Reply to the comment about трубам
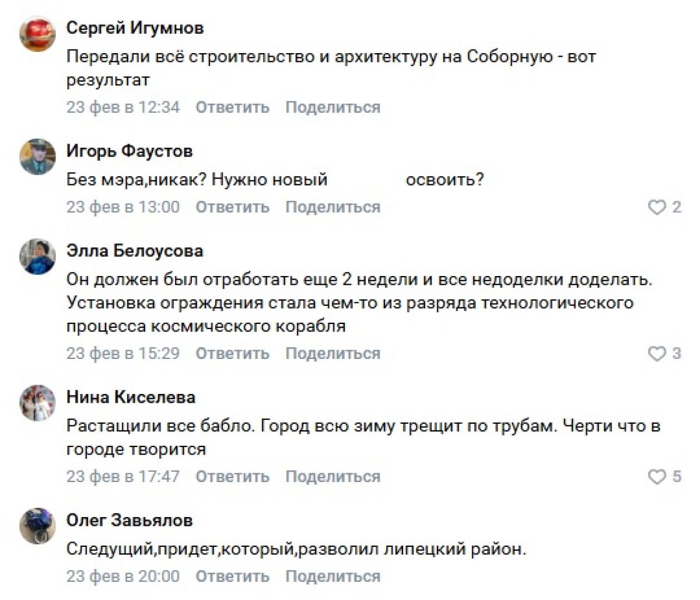Viewport: 700px width, 600px height. 232,477
